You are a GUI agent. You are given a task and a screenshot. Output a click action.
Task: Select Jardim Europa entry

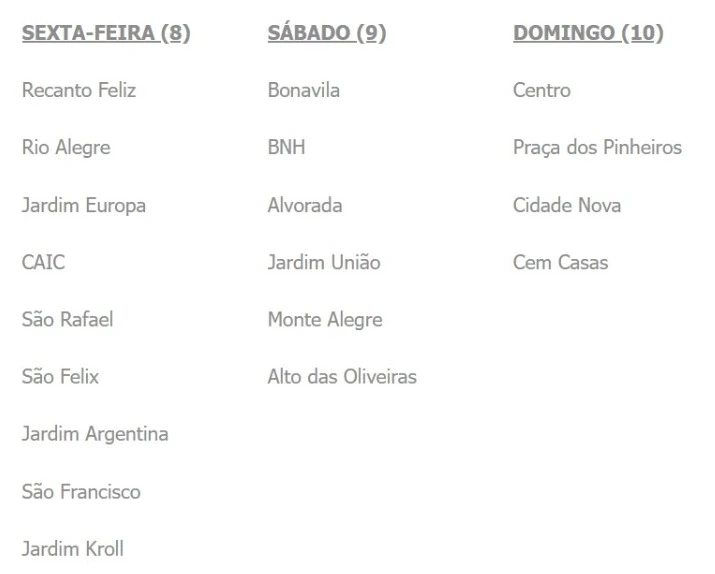pos(83,206)
